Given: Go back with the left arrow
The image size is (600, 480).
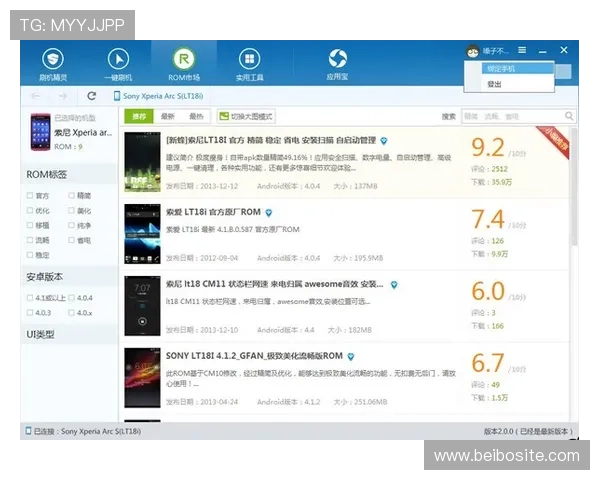Looking at the screenshot, I should point(36,96).
